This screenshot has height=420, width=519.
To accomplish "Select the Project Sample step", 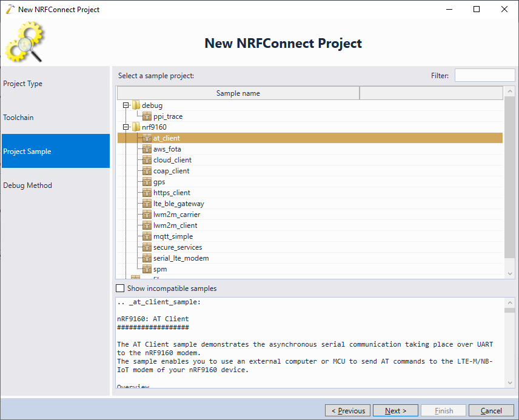I will [x=56, y=151].
